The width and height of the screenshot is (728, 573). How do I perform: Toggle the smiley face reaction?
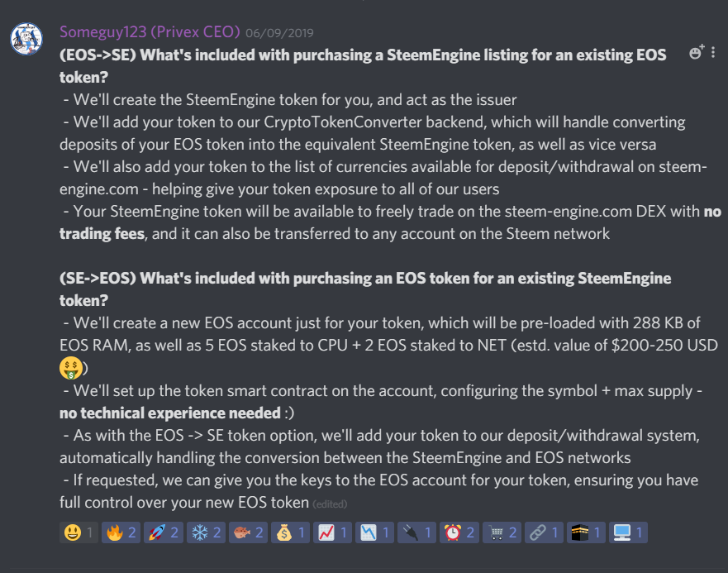79,532
